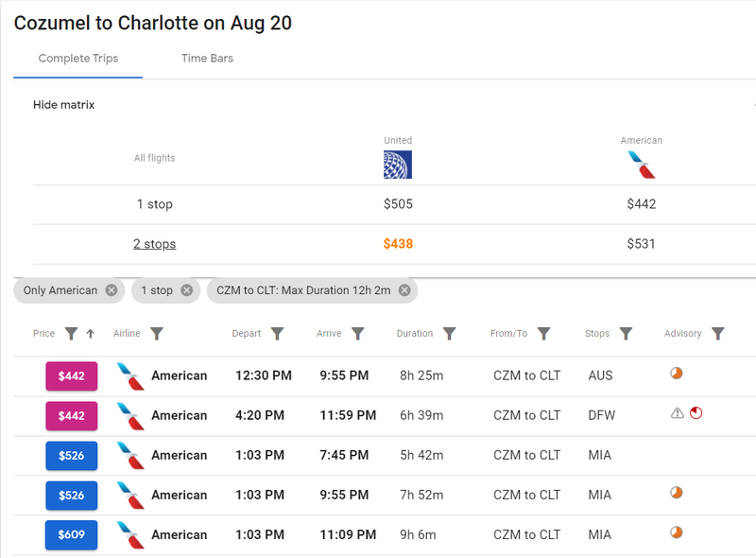
Task: Remove the Max Duration 12h 2m filter
Action: 404,290
